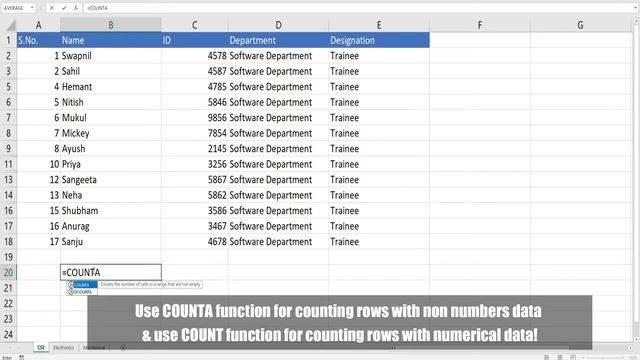Click the Name header cell
The height and width of the screenshot is (360, 640).
pyautogui.click(x=111, y=40)
